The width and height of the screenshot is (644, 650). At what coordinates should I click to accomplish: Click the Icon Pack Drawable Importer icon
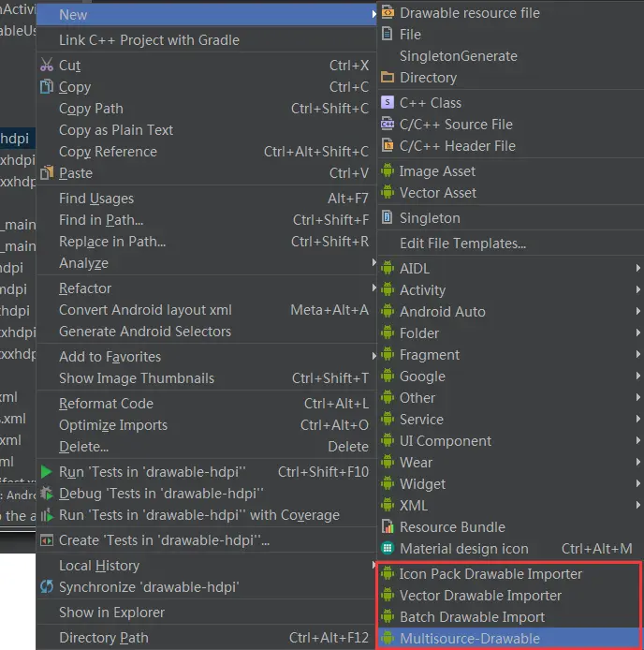[x=388, y=573]
